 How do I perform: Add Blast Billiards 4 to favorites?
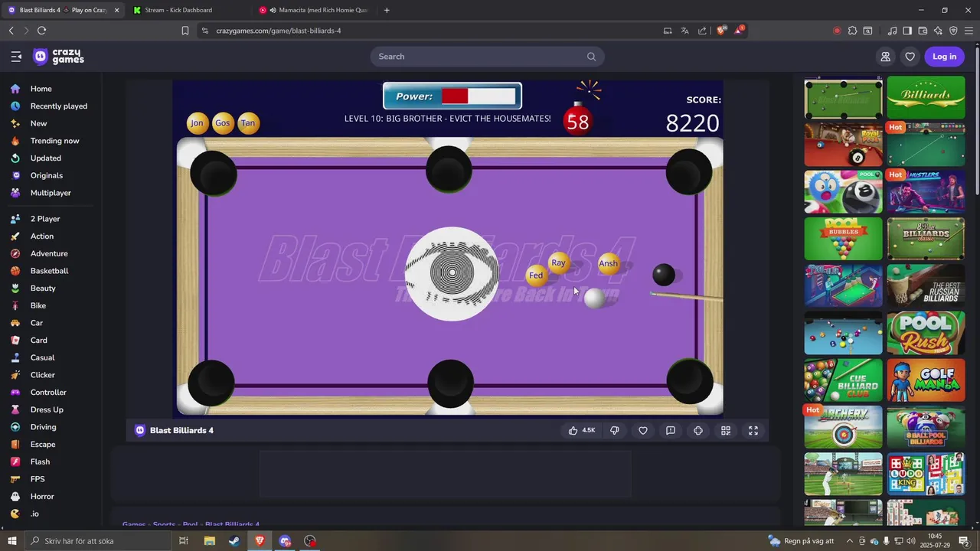click(643, 431)
